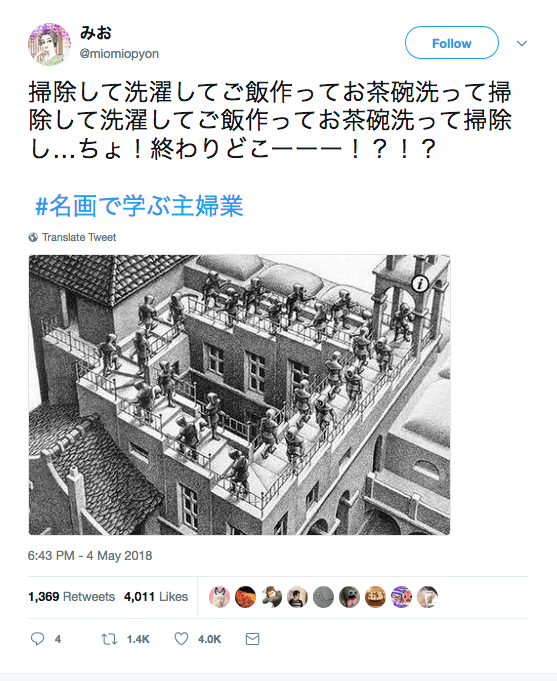Open the last liker avatar in the row
The image size is (557, 681).
[428, 597]
